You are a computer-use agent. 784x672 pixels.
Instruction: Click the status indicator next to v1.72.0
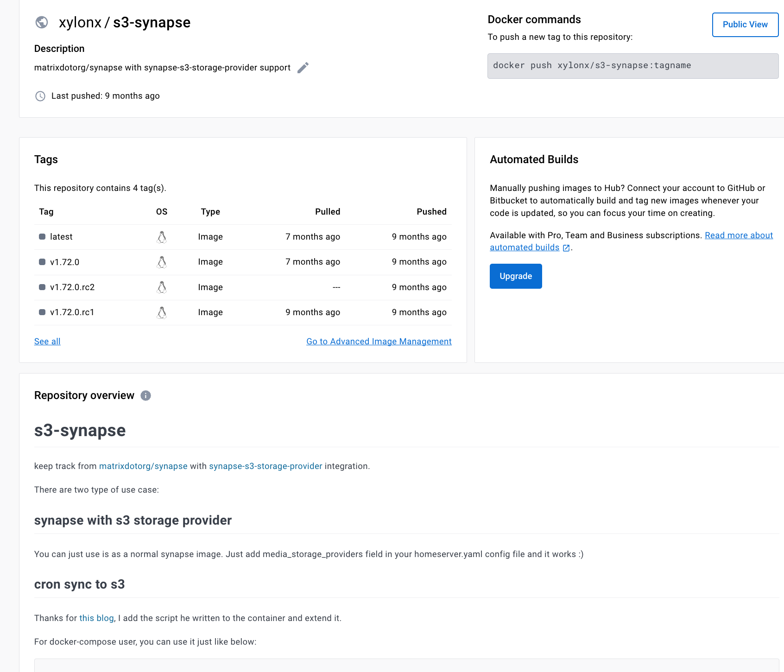coord(41,262)
